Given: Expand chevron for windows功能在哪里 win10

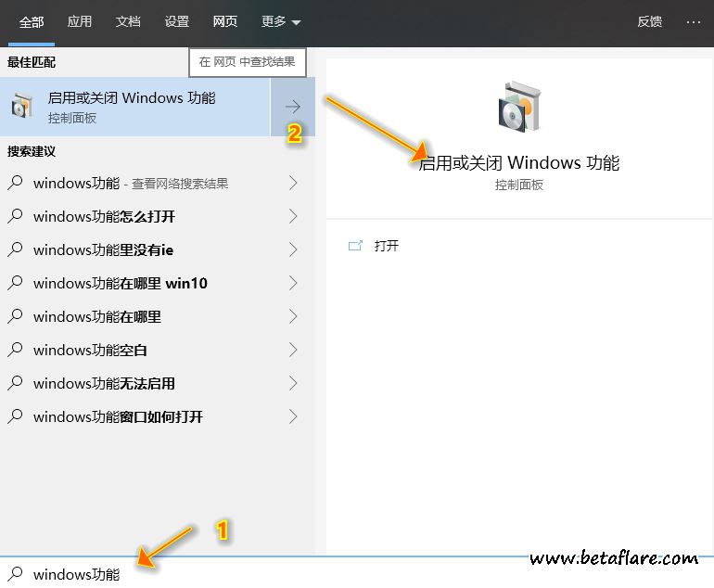Looking at the screenshot, I should [x=293, y=283].
